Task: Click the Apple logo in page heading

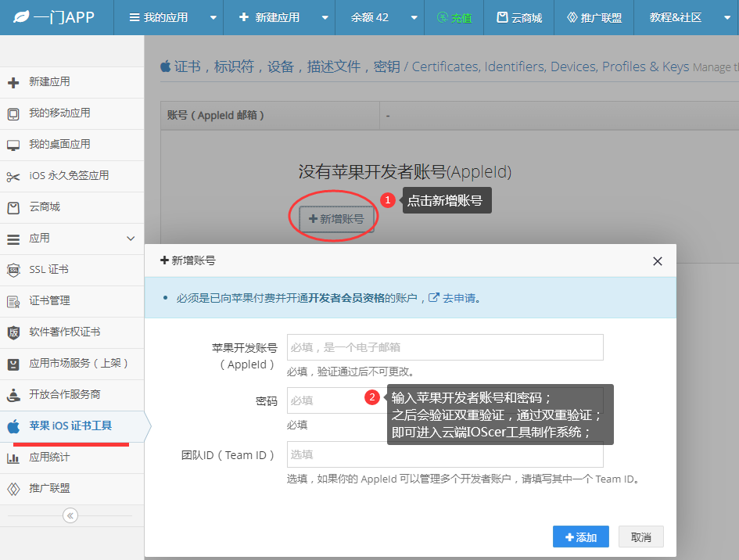Action: coord(166,66)
